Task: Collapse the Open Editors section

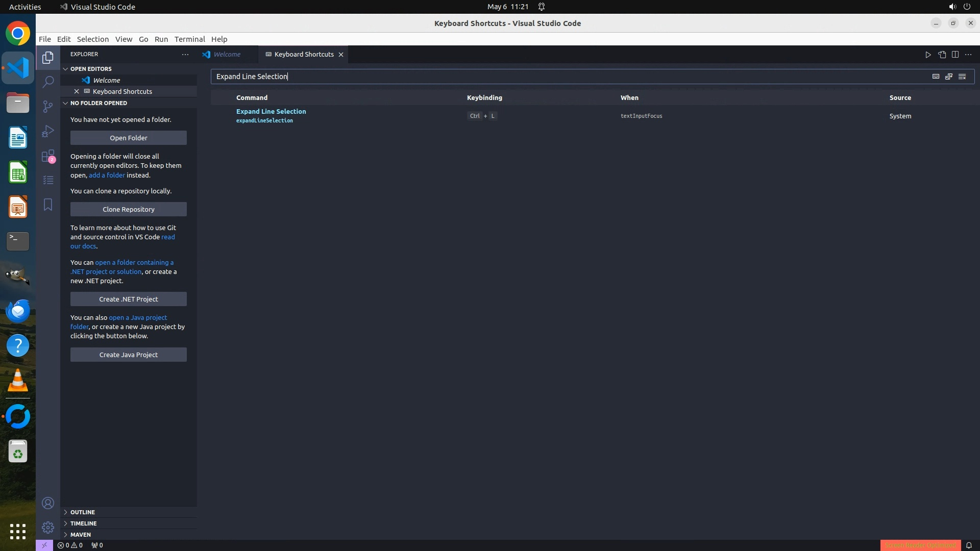Action: 91,69
